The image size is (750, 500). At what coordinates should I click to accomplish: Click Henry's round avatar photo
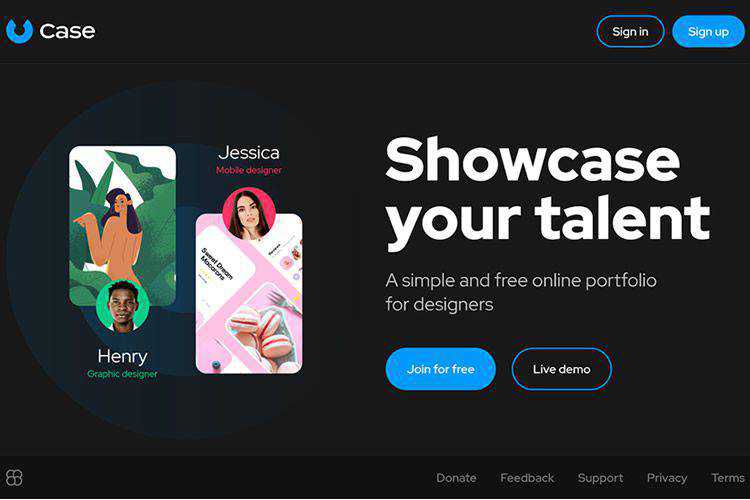[122, 306]
